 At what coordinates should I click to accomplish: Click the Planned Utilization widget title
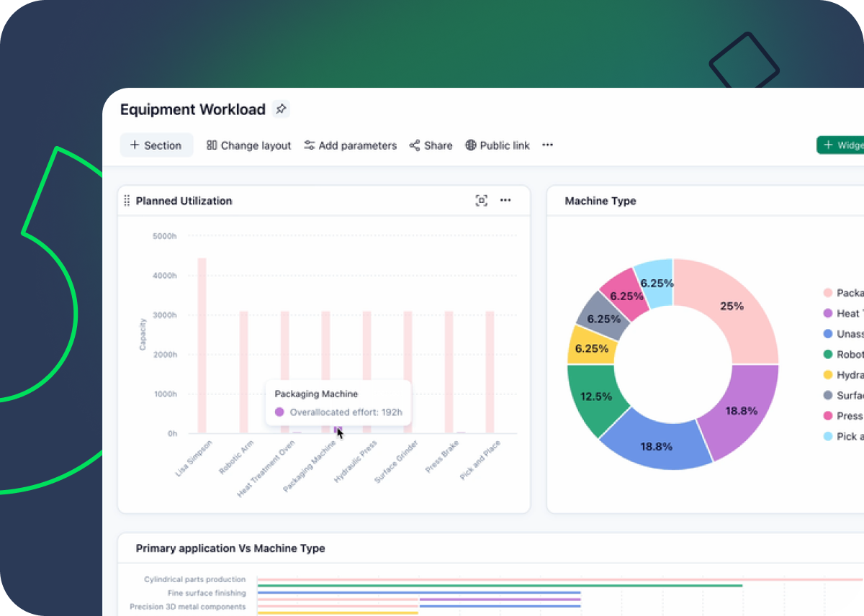point(184,201)
